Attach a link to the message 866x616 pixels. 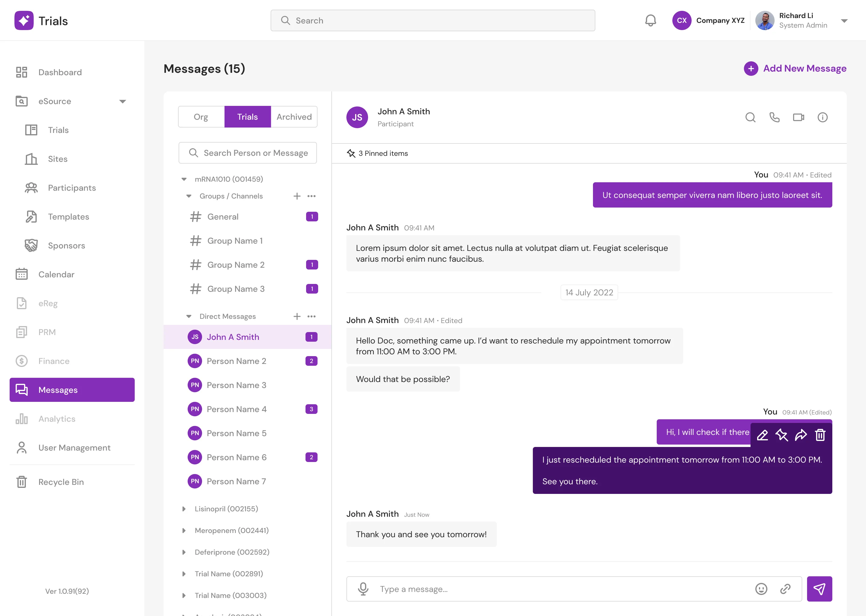coord(785,589)
